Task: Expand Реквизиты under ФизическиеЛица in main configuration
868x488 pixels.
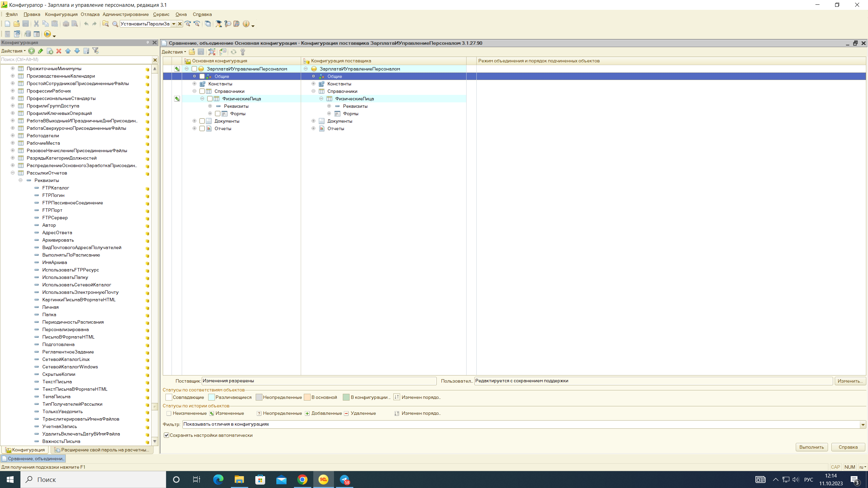Action: (x=210, y=106)
